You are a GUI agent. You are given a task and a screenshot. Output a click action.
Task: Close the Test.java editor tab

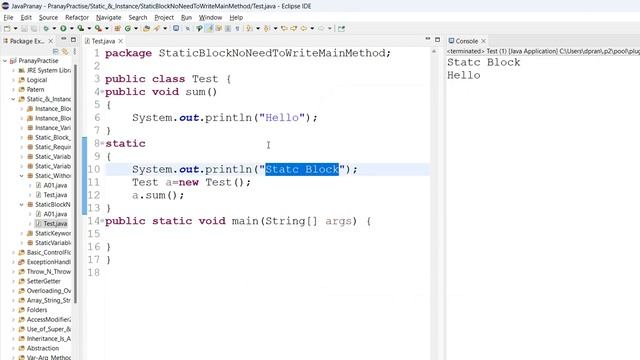(x=121, y=41)
